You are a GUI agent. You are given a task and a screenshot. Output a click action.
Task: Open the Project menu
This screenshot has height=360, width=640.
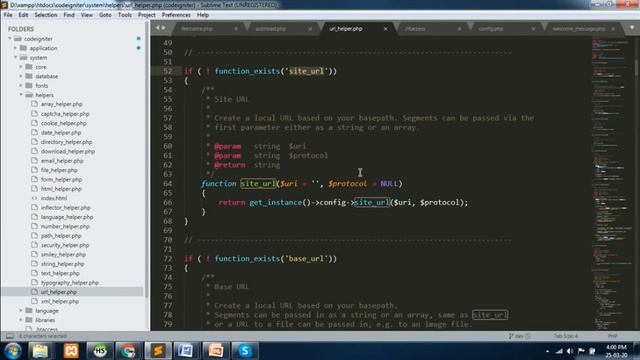point(147,15)
